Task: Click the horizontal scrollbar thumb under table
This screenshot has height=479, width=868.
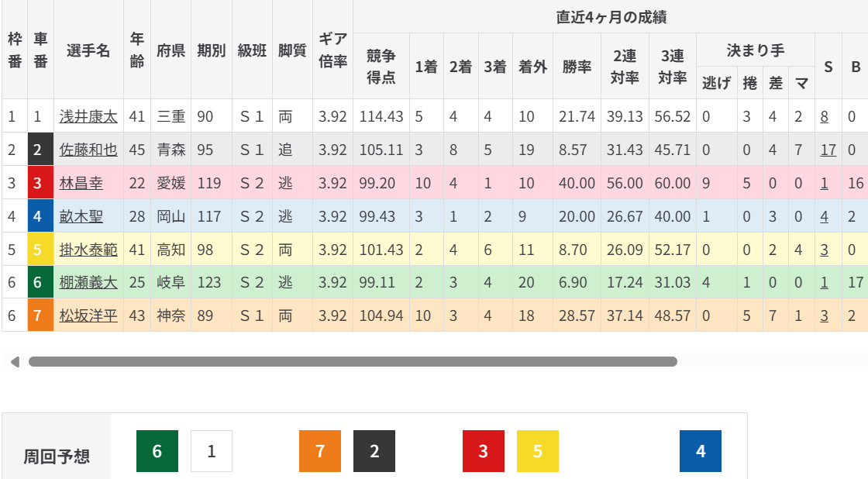Action: point(353,361)
